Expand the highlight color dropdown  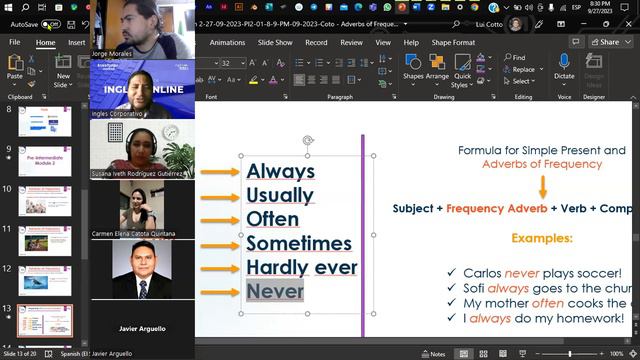(x=262, y=80)
